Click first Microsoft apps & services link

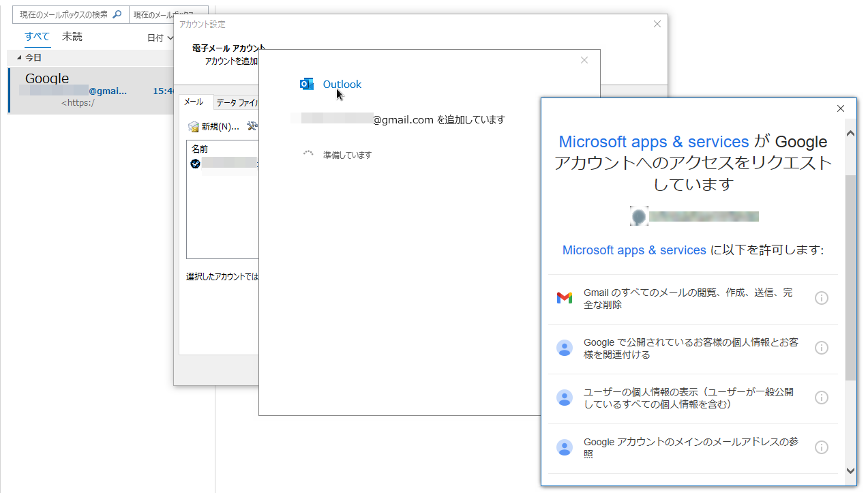pos(654,142)
